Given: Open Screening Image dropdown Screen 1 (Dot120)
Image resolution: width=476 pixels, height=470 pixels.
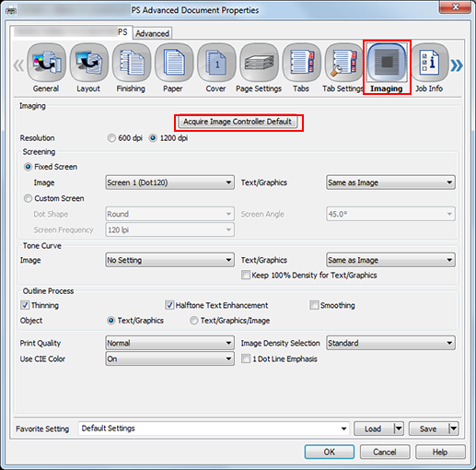Looking at the screenshot, I should [x=169, y=182].
